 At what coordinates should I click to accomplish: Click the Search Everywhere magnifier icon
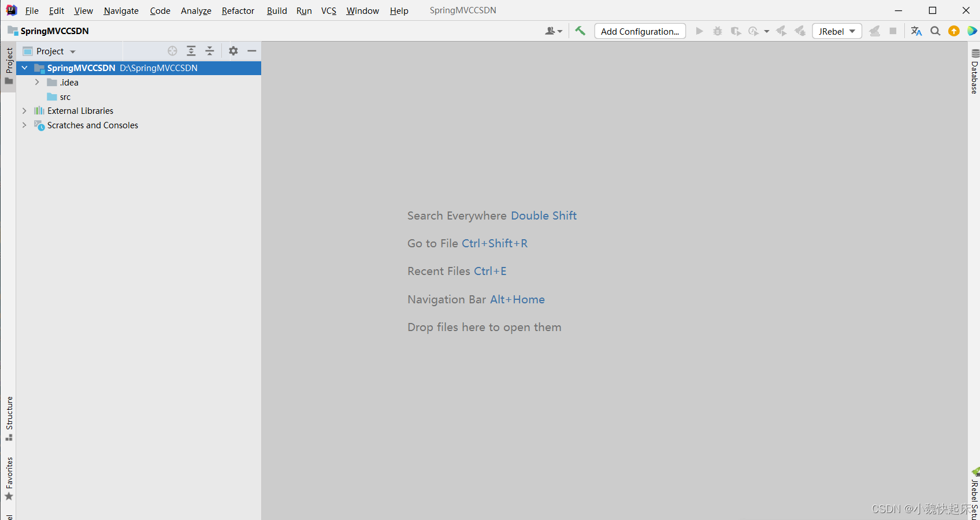(x=936, y=31)
